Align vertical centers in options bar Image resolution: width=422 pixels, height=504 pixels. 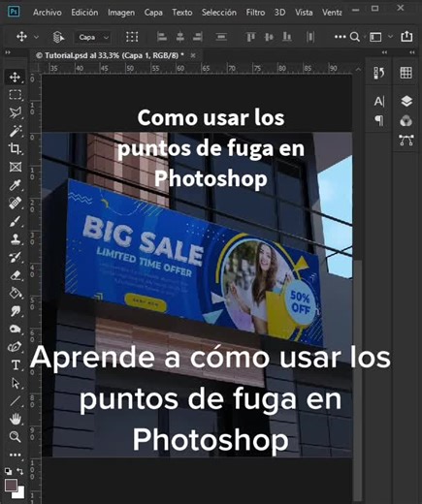(x=269, y=37)
